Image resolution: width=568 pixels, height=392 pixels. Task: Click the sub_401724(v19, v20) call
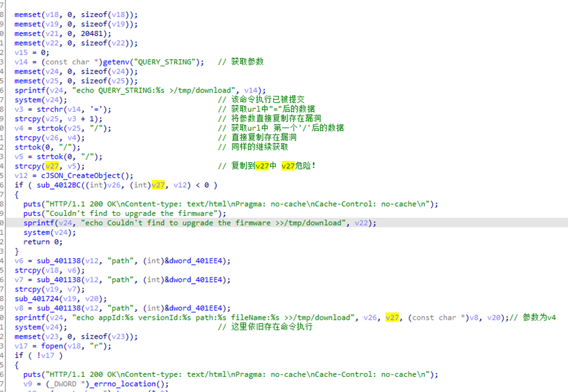point(61,299)
